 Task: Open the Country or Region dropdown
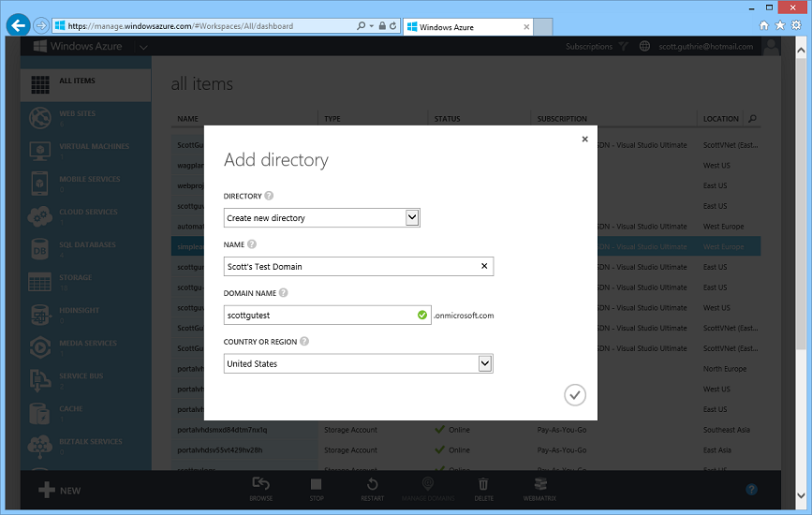pyautogui.click(x=359, y=364)
